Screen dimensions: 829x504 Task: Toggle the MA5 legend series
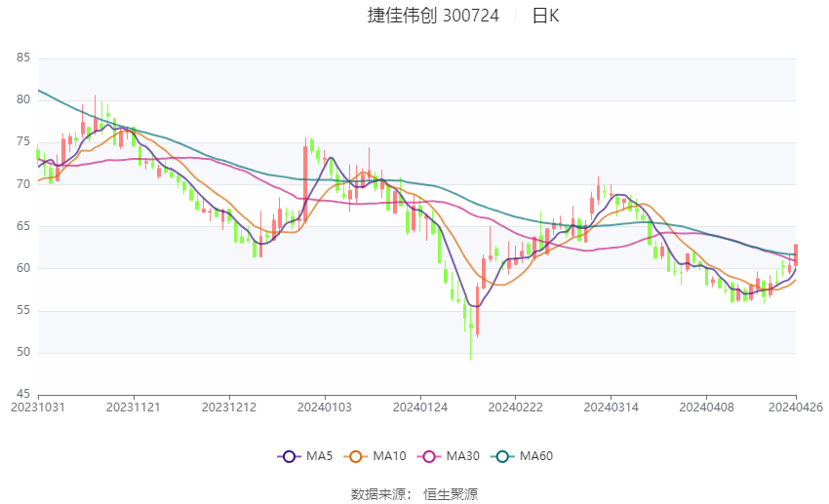click(x=305, y=456)
